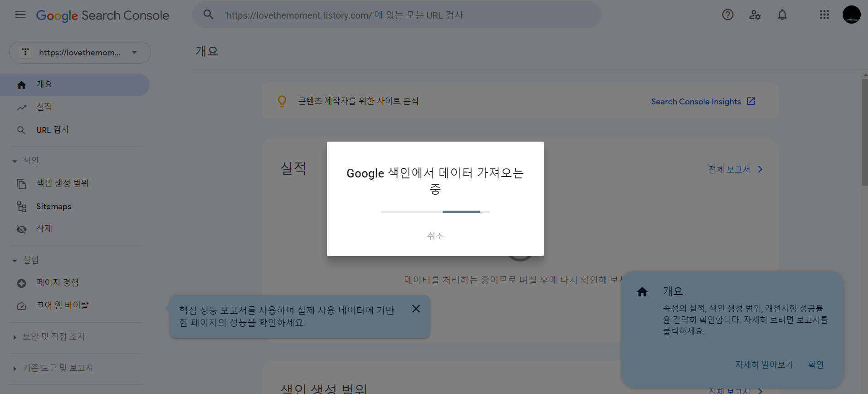Expand 보안 및 직접 조치 section

coord(15,337)
